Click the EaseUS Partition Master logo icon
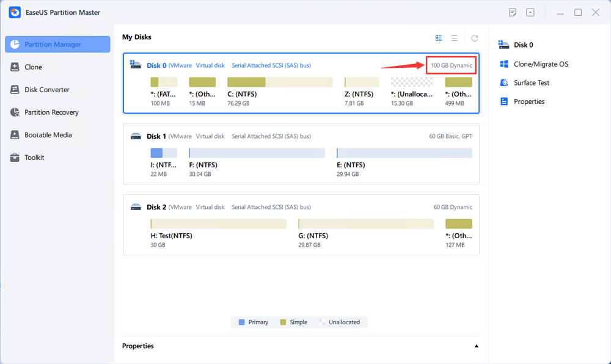Screen dimensions: 611x364 coord(15,12)
